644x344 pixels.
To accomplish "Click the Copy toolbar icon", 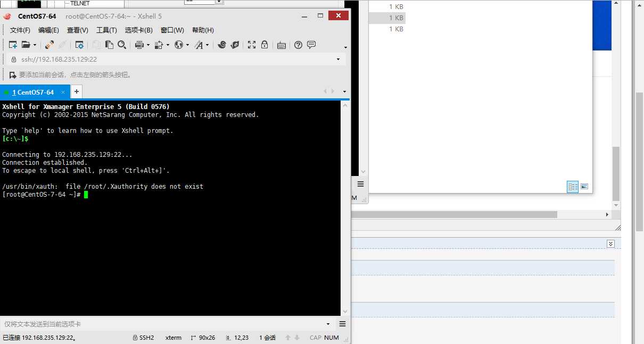I will point(96,45).
